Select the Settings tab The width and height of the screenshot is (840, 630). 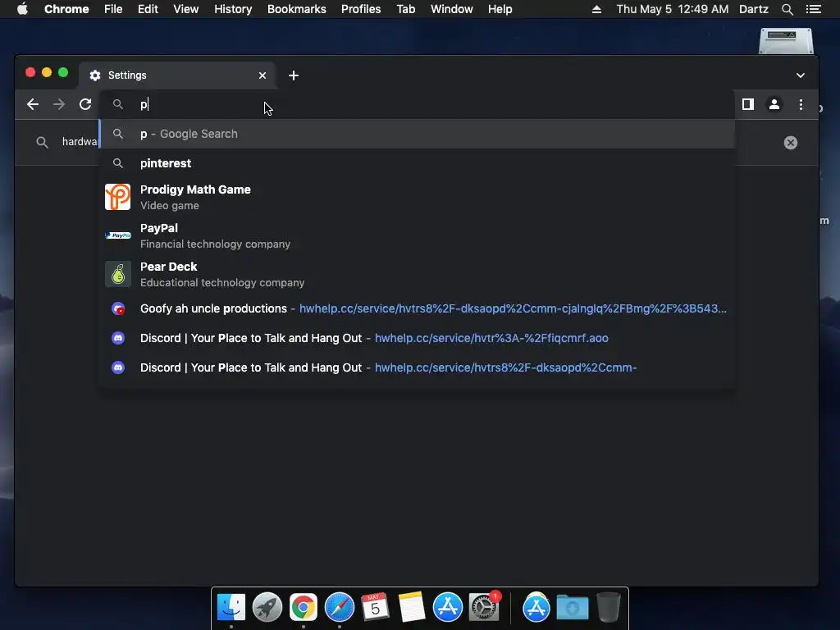(x=177, y=75)
